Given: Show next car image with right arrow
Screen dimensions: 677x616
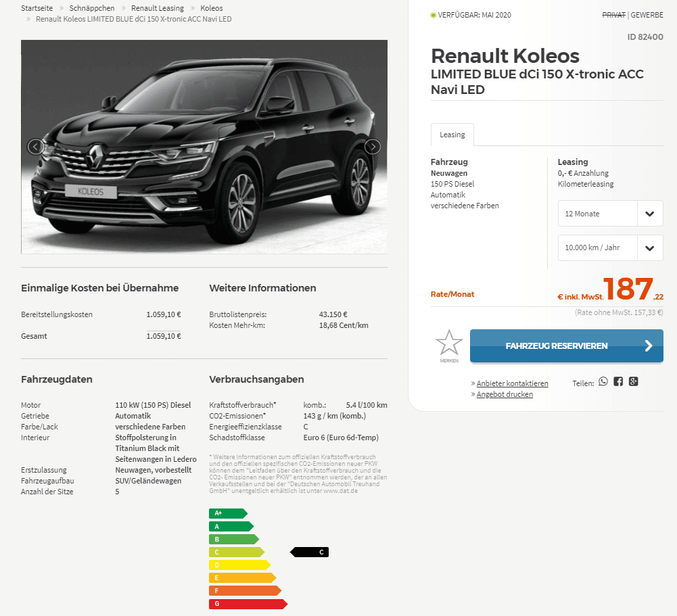Looking at the screenshot, I should [373, 147].
